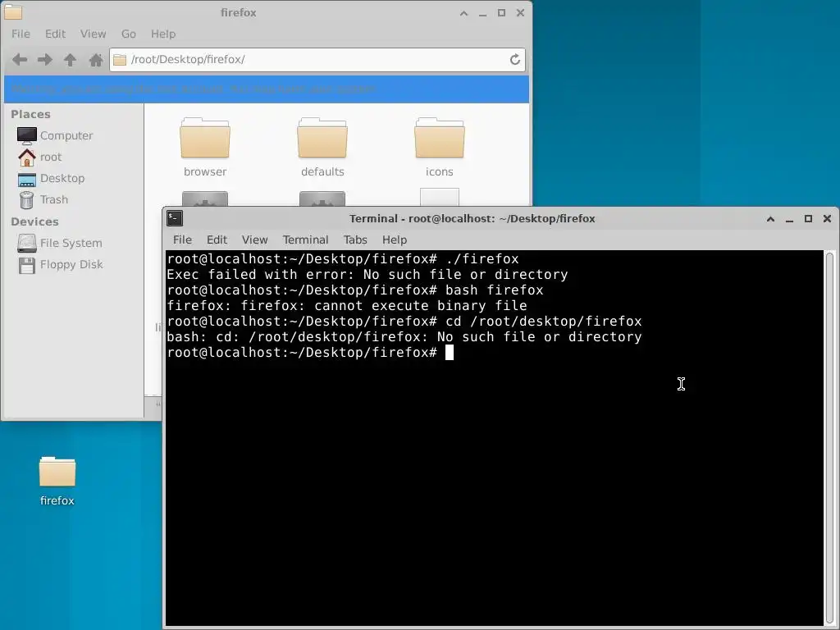Image resolution: width=840 pixels, height=630 pixels.
Task: Open the icons folder
Action: click(440, 148)
